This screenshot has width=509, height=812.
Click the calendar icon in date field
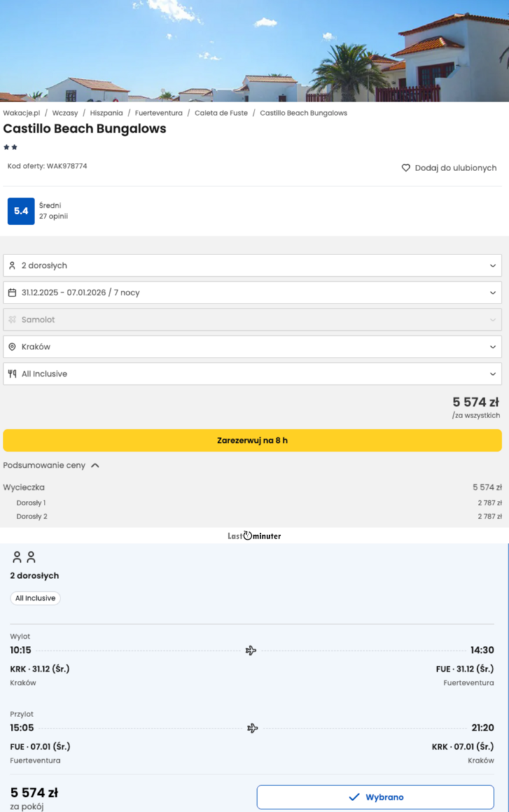tap(12, 293)
